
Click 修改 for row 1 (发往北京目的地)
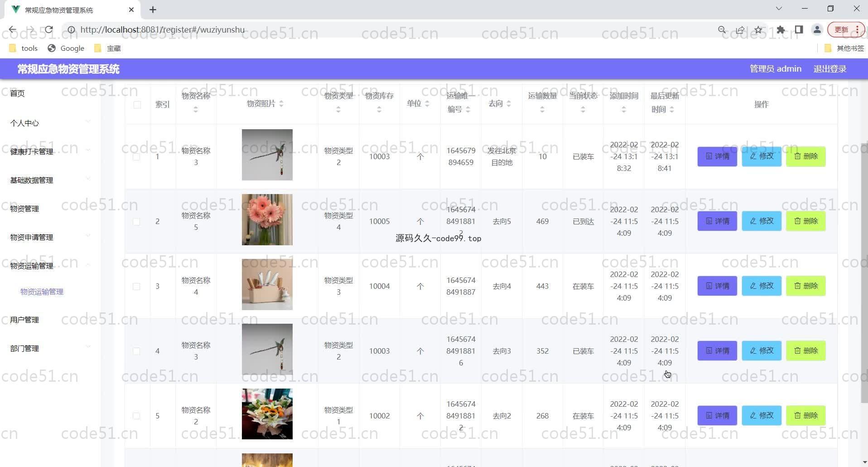coord(762,156)
